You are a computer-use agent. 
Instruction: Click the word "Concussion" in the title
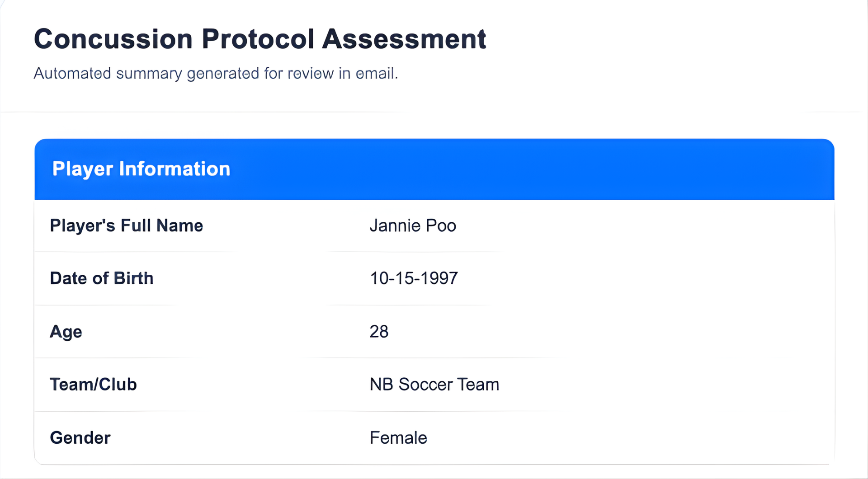(x=113, y=39)
